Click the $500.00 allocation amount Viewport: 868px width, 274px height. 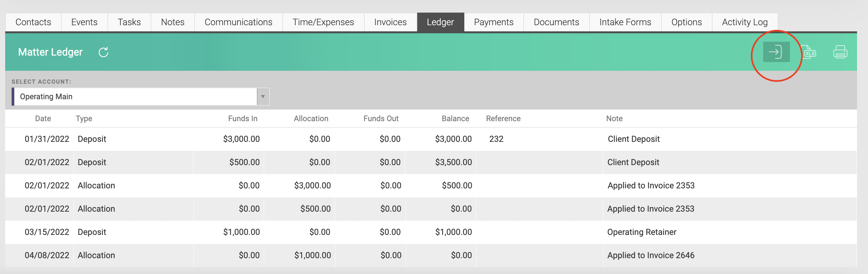pyautogui.click(x=315, y=209)
